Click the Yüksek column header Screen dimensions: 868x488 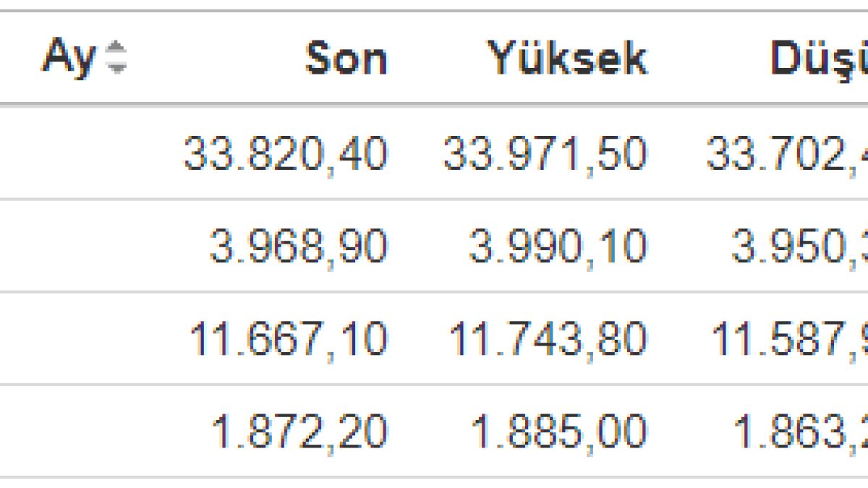[567, 58]
